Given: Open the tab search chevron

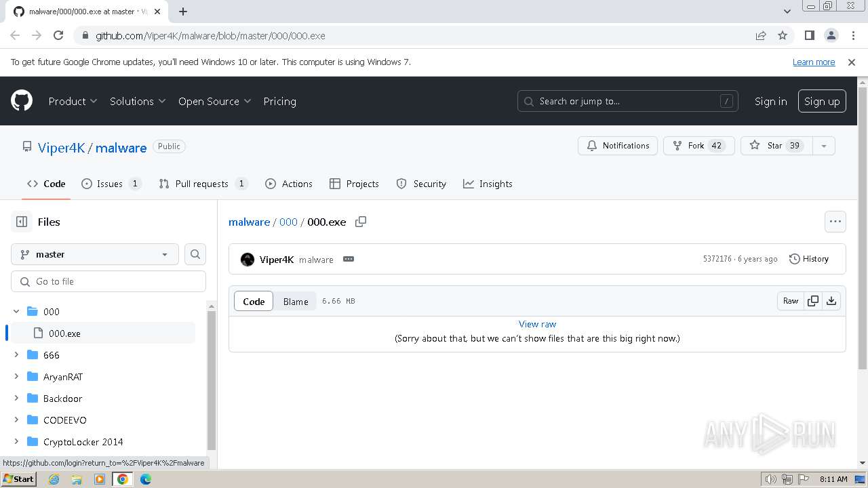Looking at the screenshot, I should [x=787, y=12].
